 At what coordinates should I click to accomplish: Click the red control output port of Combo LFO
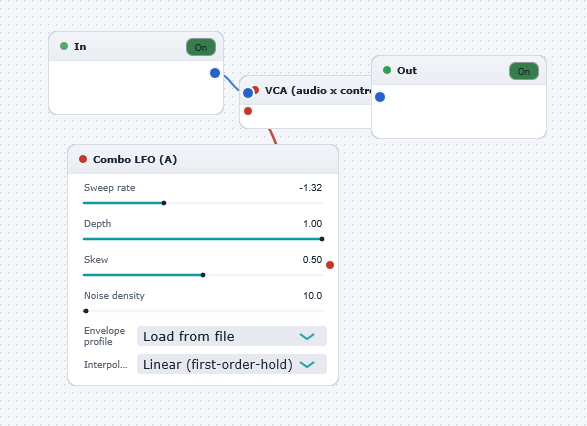(x=330, y=265)
